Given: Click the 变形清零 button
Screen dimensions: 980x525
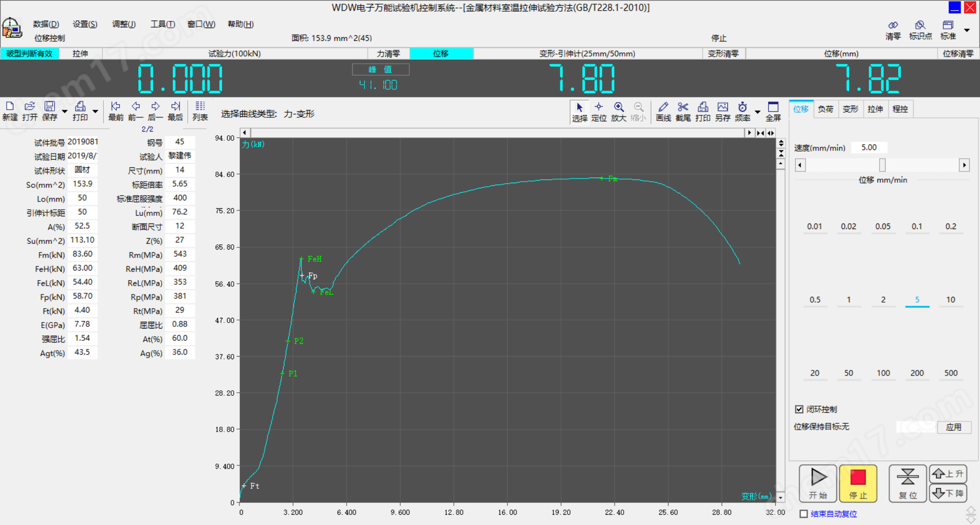Looking at the screenshot, I should [x=723, y=54].
